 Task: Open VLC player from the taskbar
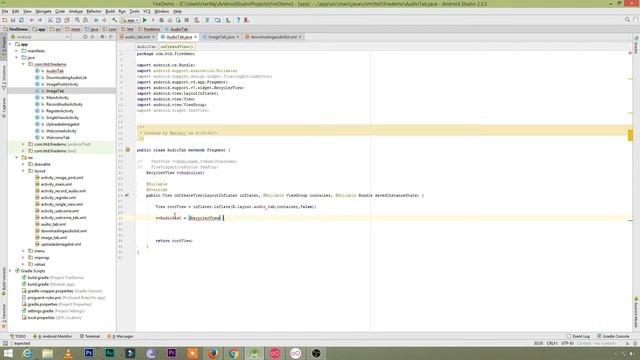(68, 353)
